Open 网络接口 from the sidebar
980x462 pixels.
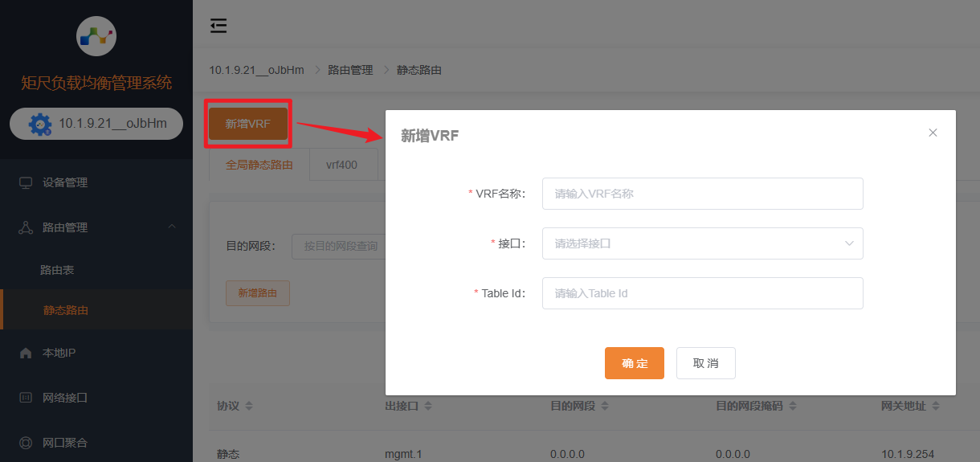[x=64, y=398]
